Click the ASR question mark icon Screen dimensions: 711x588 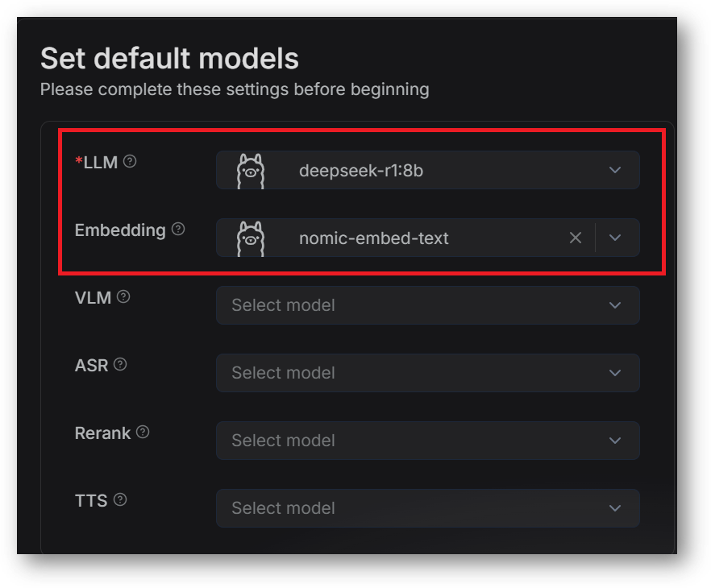118,363
